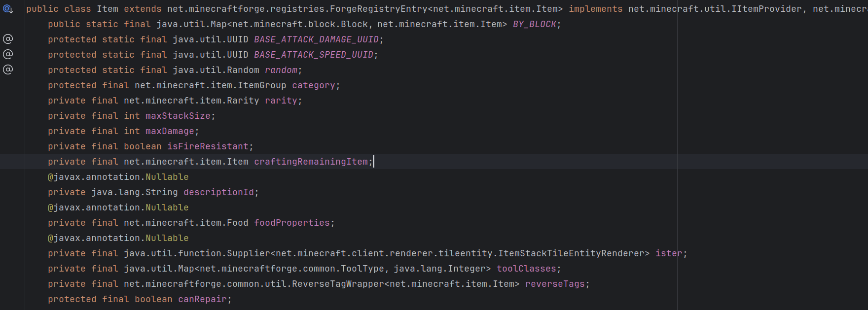
Task: Click the Nullable annotation above descriptionId
Action: [167, 177]
